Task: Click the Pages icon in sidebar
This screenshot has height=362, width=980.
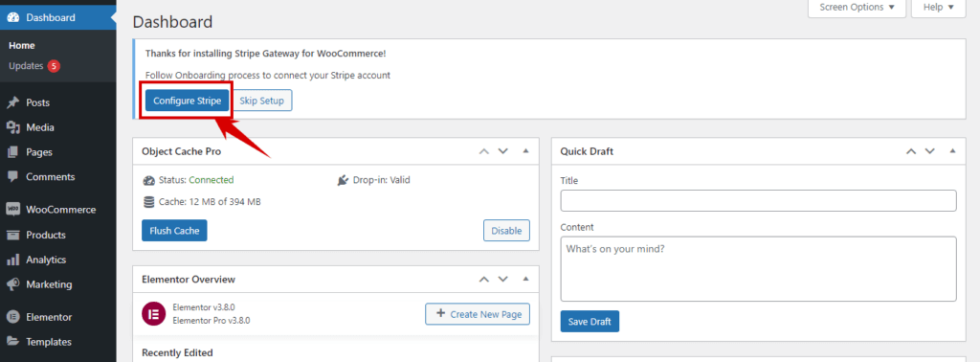Action: [12, 152]
